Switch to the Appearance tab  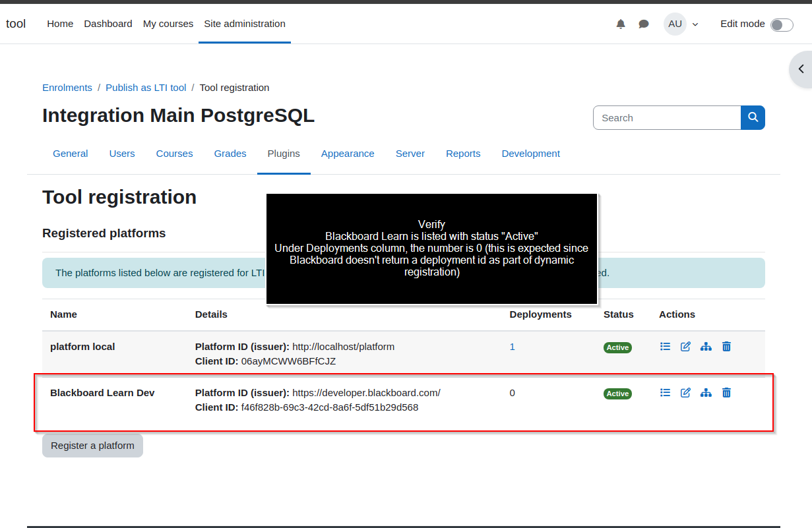(x=348, y=154)
